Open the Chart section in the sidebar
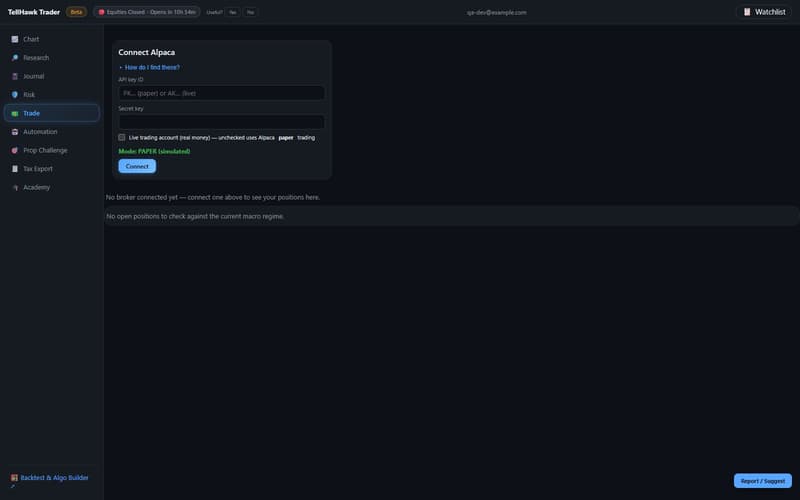Viewport: 800px width, 500px height. (x=52, y=39)
